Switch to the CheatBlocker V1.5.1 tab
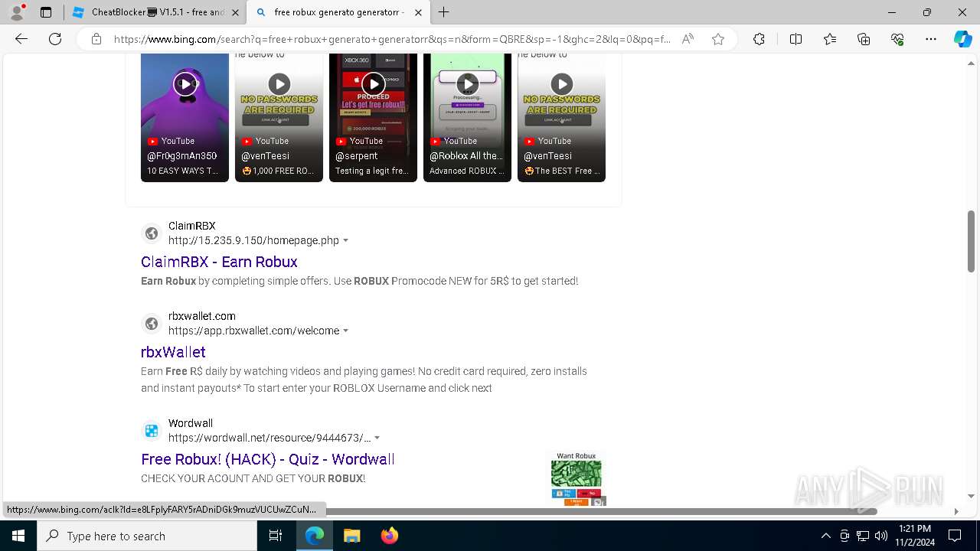Screen dimensions: 980x551 [x=154, y=12]
